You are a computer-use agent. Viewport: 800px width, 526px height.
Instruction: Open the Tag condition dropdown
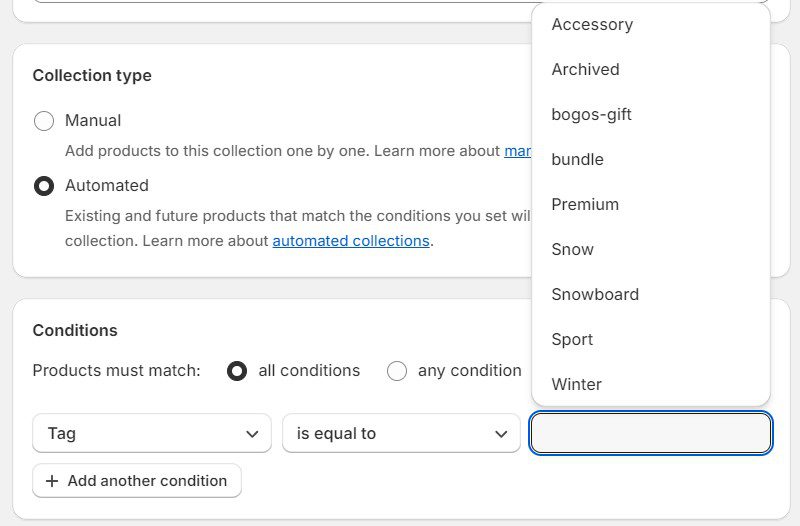point(152,434)
